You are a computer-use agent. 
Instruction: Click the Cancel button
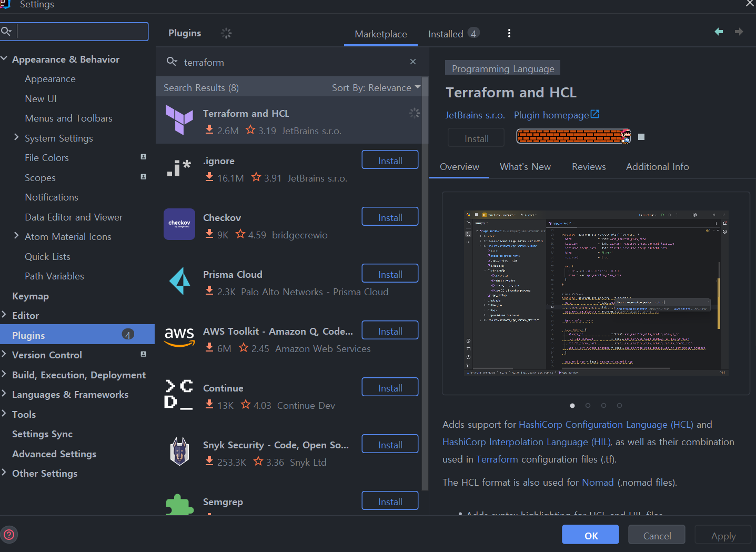(657, 535)
